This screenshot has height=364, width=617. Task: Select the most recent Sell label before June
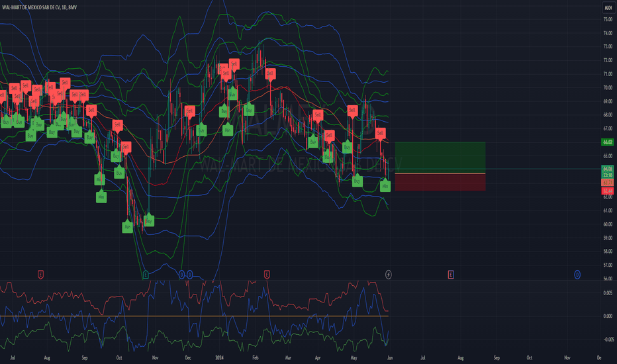380,134
